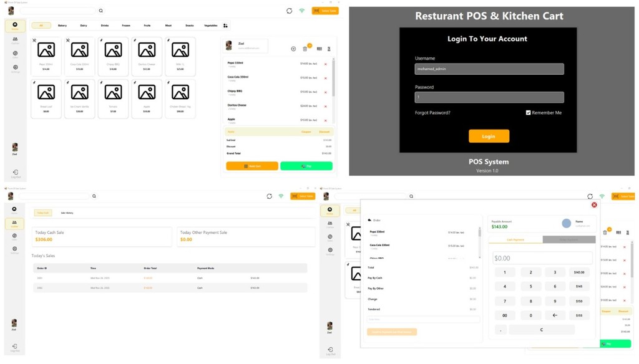Select the Meat category tab
This screenshot has width=639, height=364.
click(168, 26)
